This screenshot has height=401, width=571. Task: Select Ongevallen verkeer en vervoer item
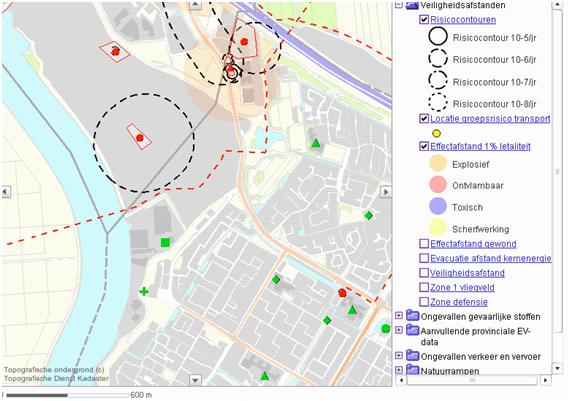[480, 357]
